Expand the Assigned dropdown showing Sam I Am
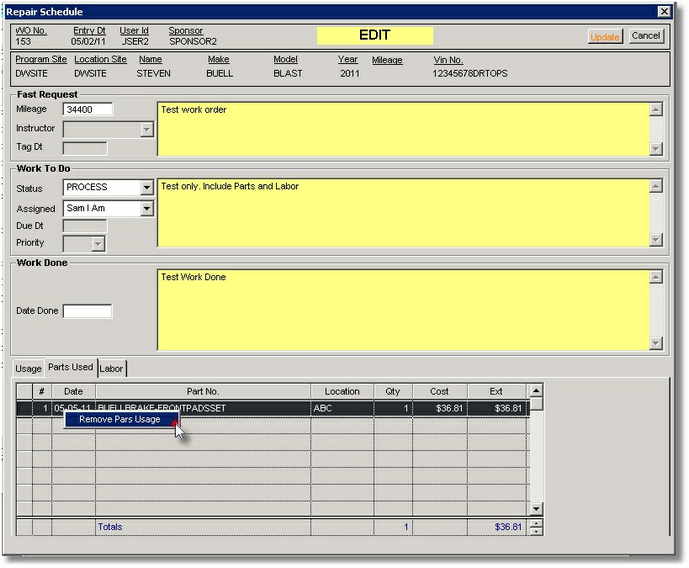The image size is (689, 568). [146, 209]
